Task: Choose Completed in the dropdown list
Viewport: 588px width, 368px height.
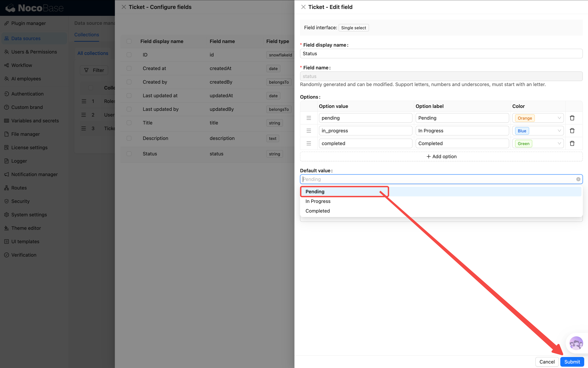Action: tap(318, 211)
